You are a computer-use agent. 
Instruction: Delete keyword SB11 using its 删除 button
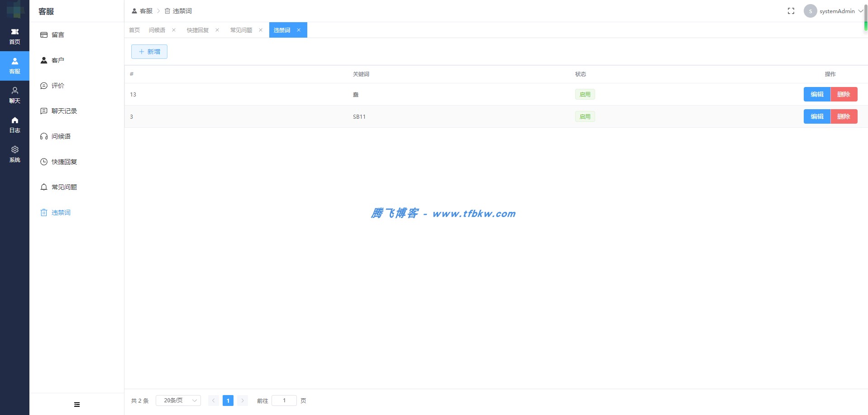(x=844, y=116)
